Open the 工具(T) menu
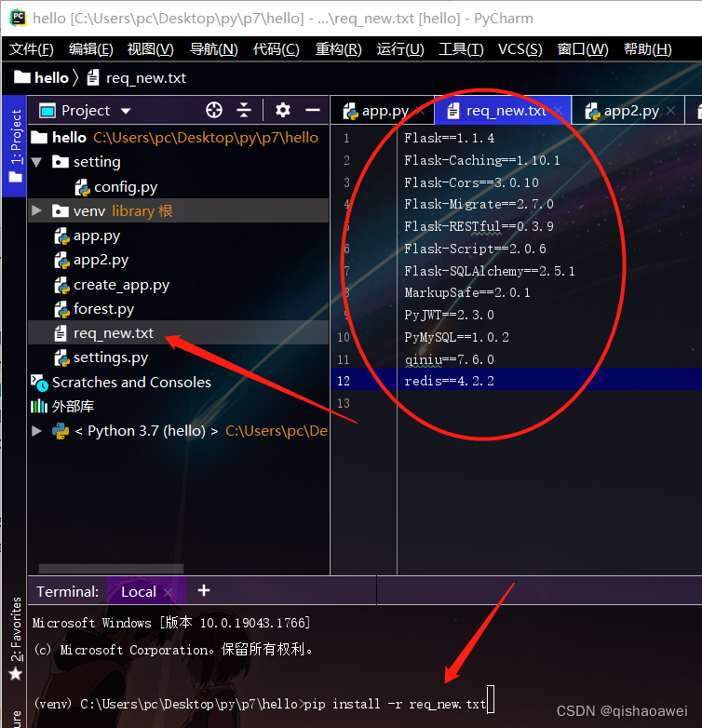Screen dimensions: 702x728 [x=461, y=49]
